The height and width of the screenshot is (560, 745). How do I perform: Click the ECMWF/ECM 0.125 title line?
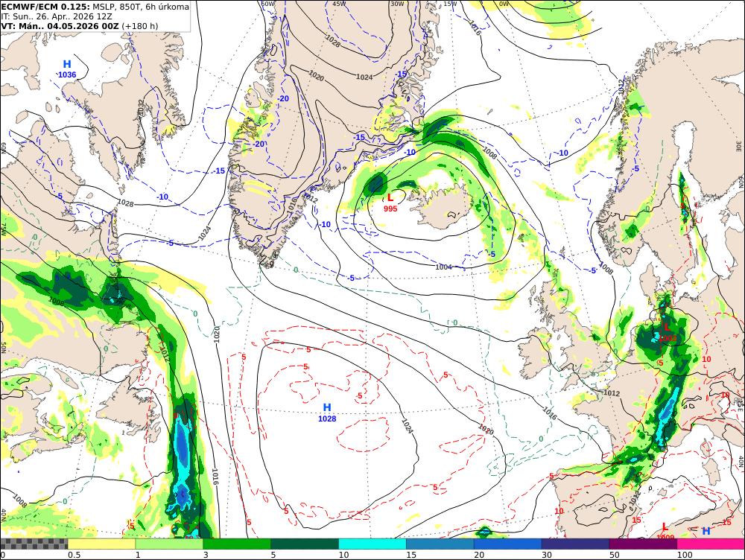click(95, 7)
